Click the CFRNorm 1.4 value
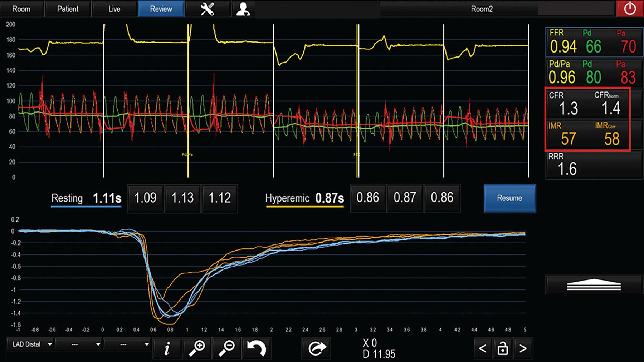Screen dimensions: 644x362 [x=611, y=108]
